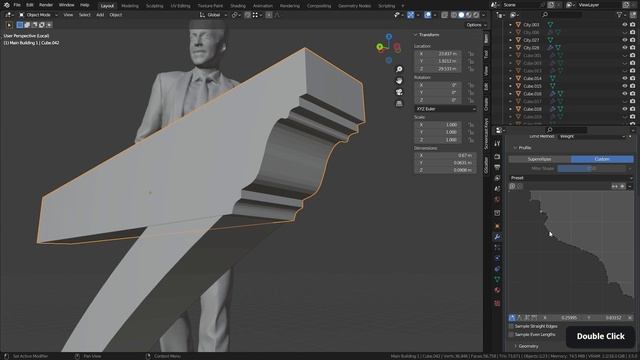Click the zoom magnifier viewport icon
Screen dimensions: 640x360
pos(399,69)
